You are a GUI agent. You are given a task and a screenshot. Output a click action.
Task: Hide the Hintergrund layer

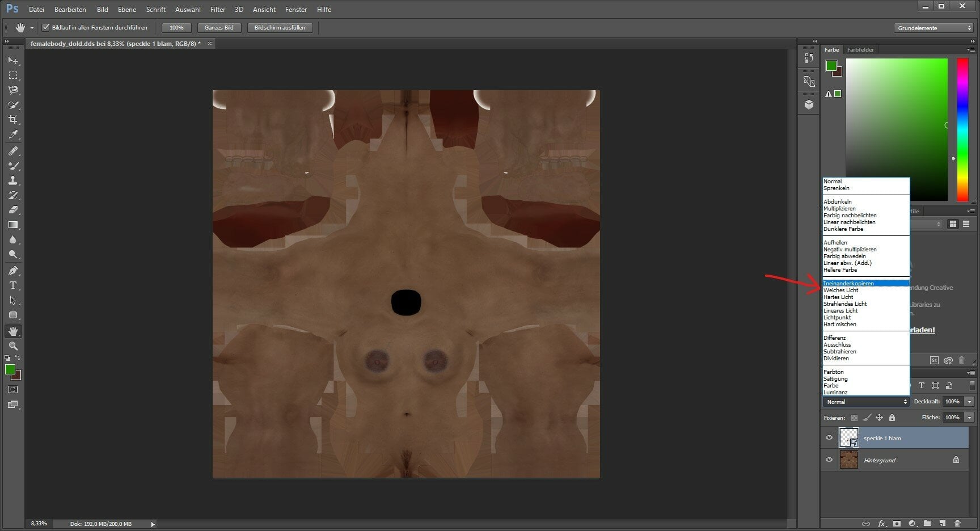[829, 460]
